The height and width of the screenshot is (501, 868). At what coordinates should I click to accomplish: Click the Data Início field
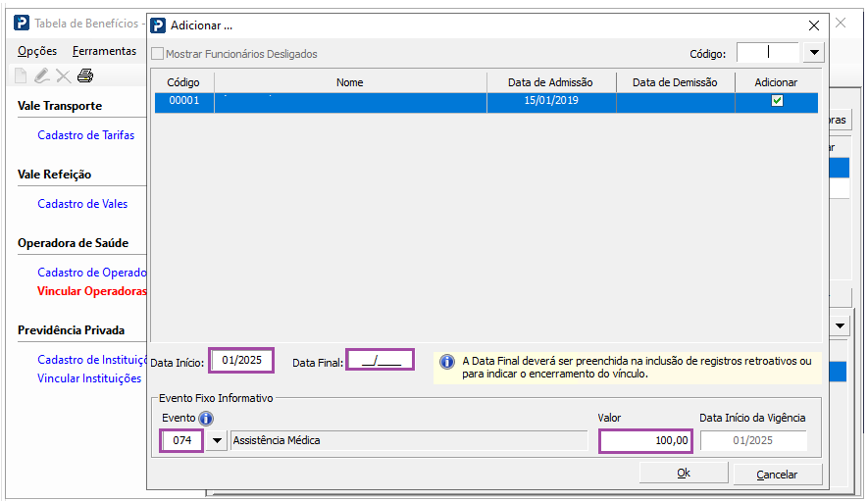coord(242,361)
